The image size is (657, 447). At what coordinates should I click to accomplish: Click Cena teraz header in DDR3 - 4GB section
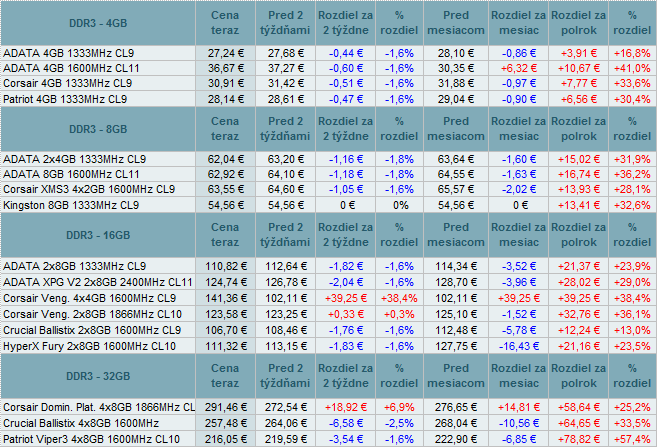225,23
